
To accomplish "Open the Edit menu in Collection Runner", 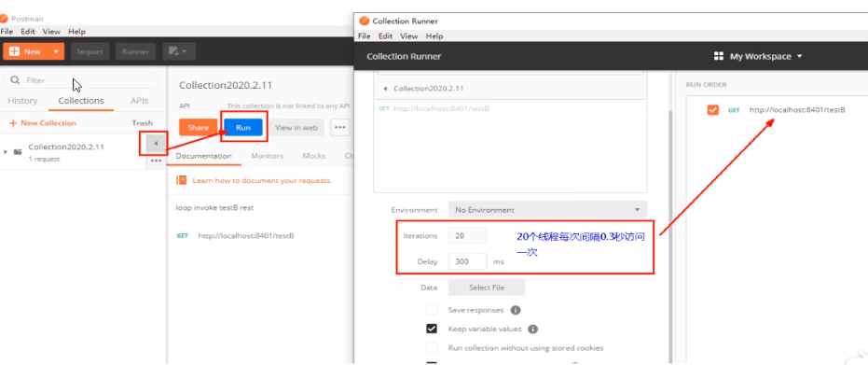I will [385, 36].
